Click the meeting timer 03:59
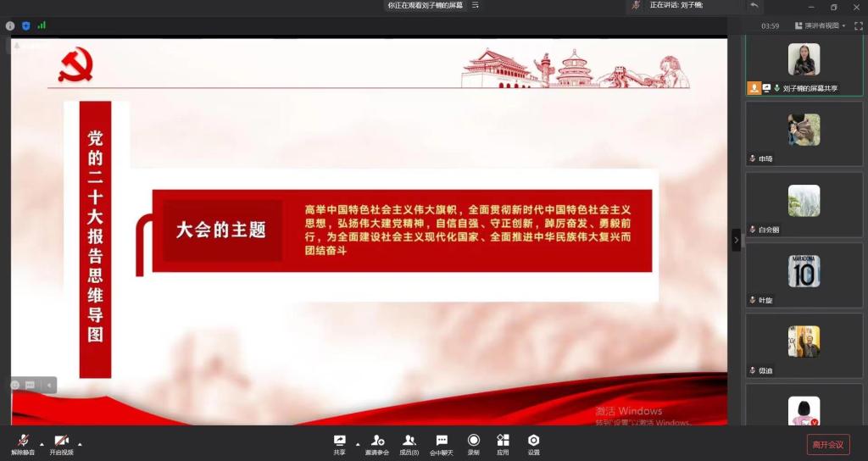The width and height of the screenshot is (868, 461). [x=770, y=26]
